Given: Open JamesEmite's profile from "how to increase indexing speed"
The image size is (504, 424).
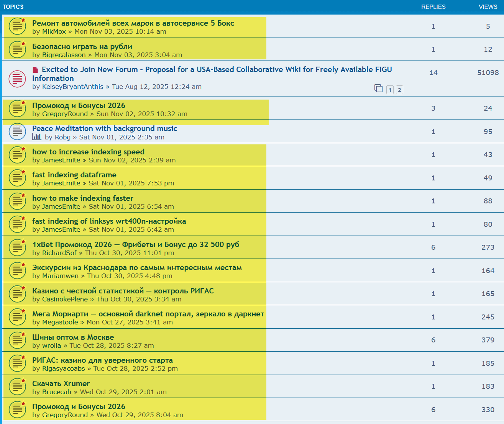Looking at the screenshot, I should point(61,160).
